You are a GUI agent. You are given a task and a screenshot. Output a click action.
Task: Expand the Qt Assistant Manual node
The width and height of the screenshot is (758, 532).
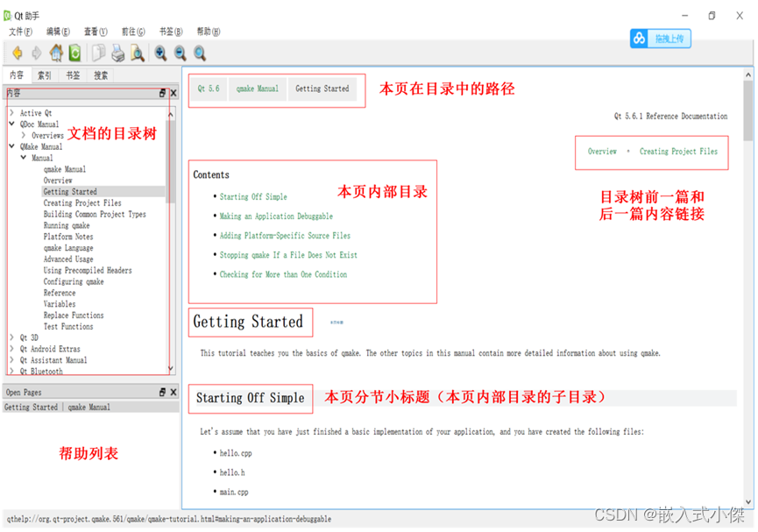[x=12, y=360]
